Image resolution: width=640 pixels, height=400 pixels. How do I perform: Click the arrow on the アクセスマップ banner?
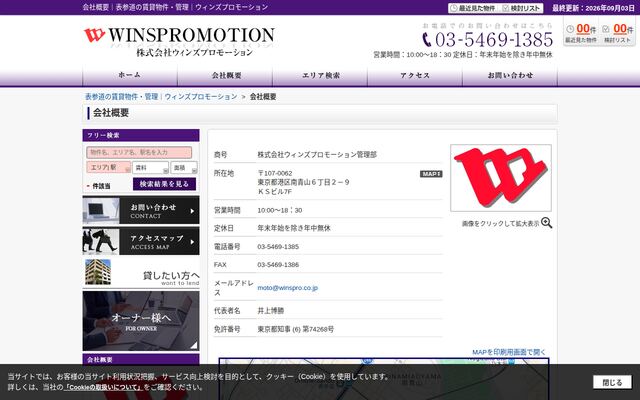click(192, 242)
